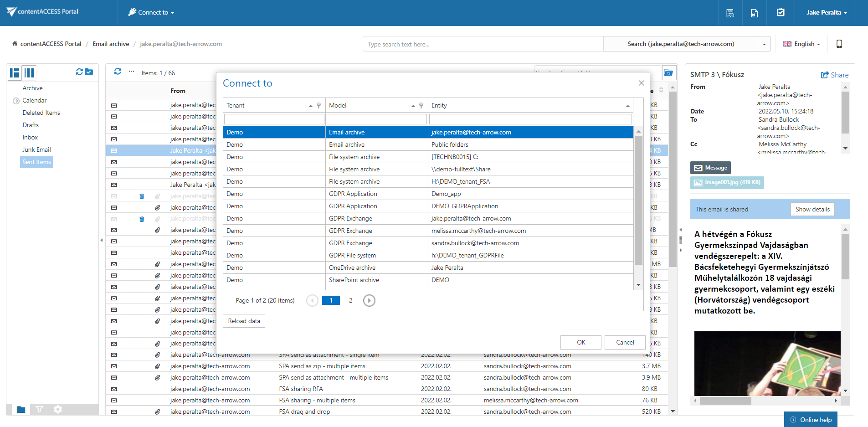Screen dimensions: 868x427
Task: Click the filter funnel tab in sidebar
Action: point(40,409)
